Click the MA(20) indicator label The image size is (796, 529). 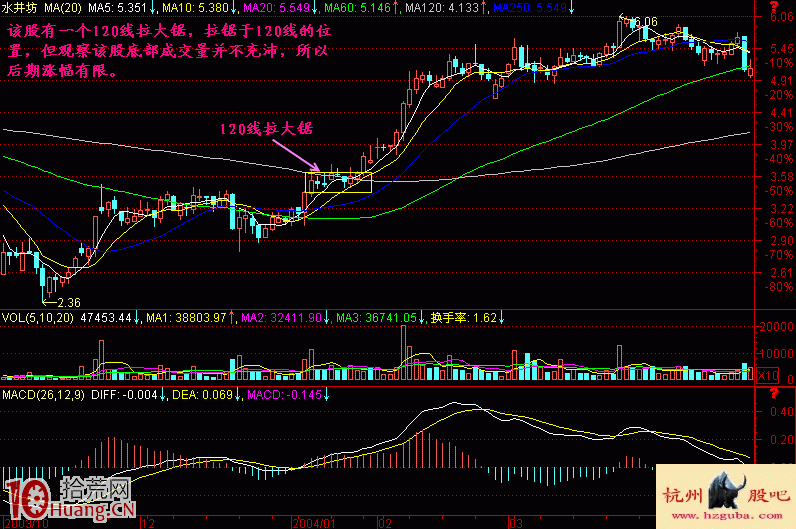point(63,8)
